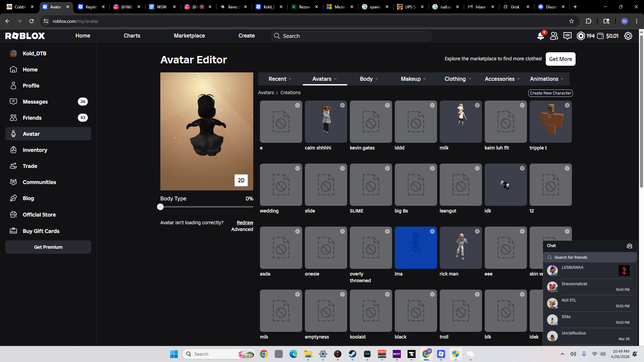Screen dimensions: 644x362
Task: Click the Roblox search field
Action: (x=351, y=36)
